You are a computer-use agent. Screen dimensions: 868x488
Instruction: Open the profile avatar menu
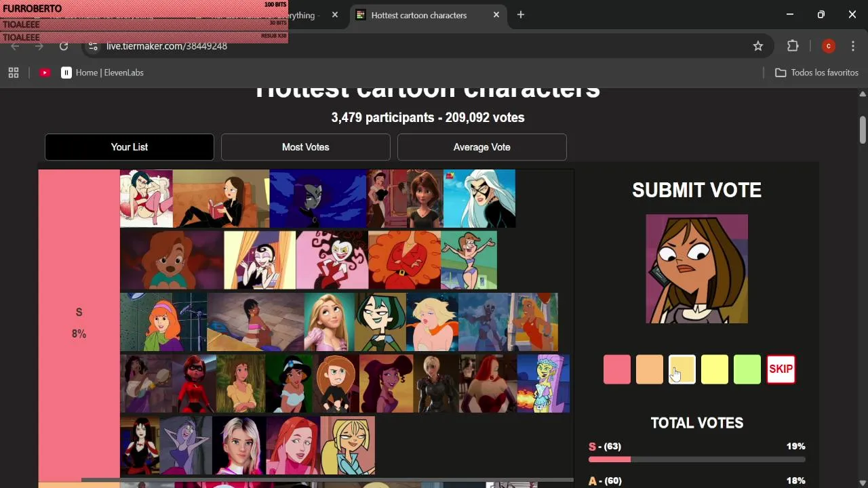click(828, 46)
